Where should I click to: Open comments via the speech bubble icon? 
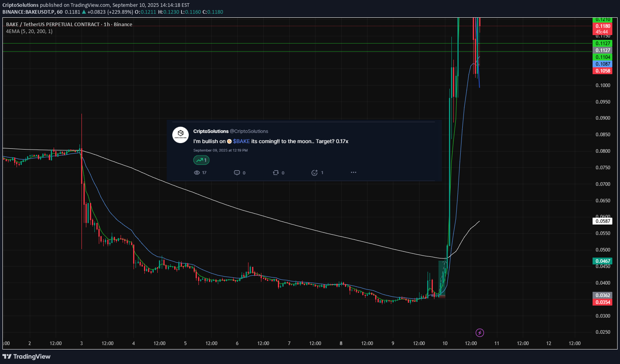pos(237,173)
